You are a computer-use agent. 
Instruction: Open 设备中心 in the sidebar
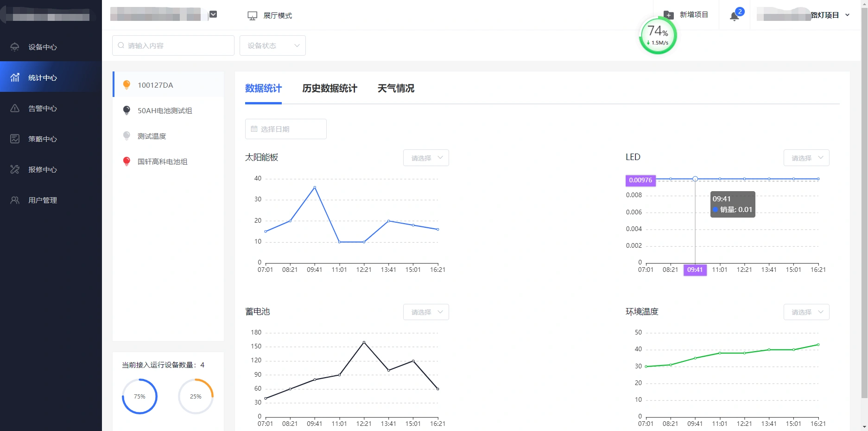(51, 47)
